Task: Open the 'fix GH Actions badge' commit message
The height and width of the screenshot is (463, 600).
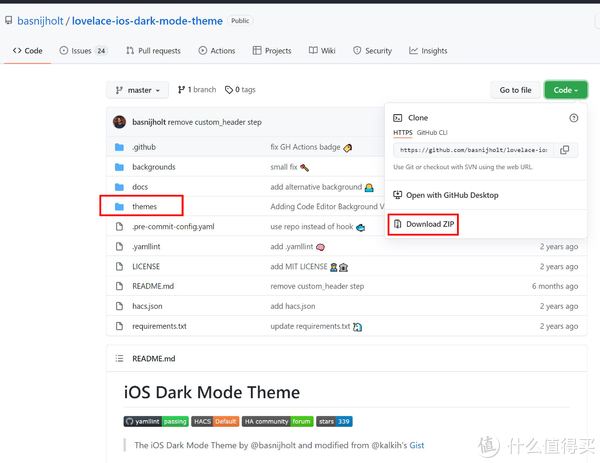Action: point(305,147)
